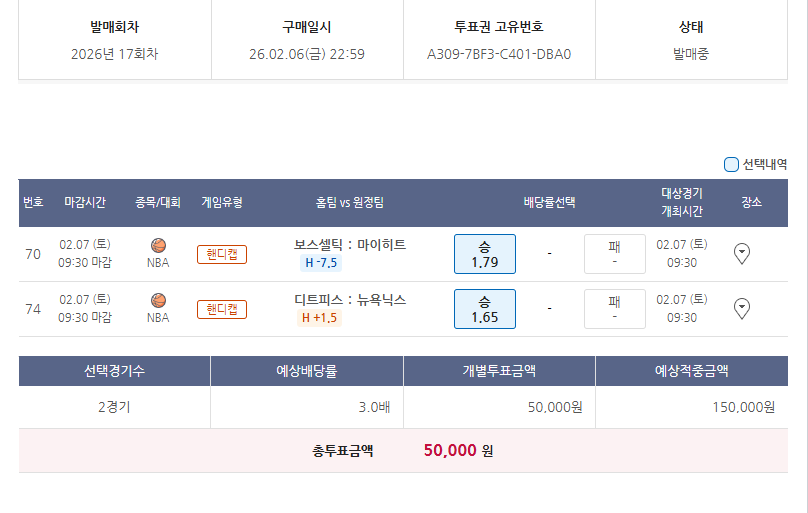The width and height of the screenshot is (808, 513).
Task: Click the H -7.5 handicap tag
Action: coord(320,263)
